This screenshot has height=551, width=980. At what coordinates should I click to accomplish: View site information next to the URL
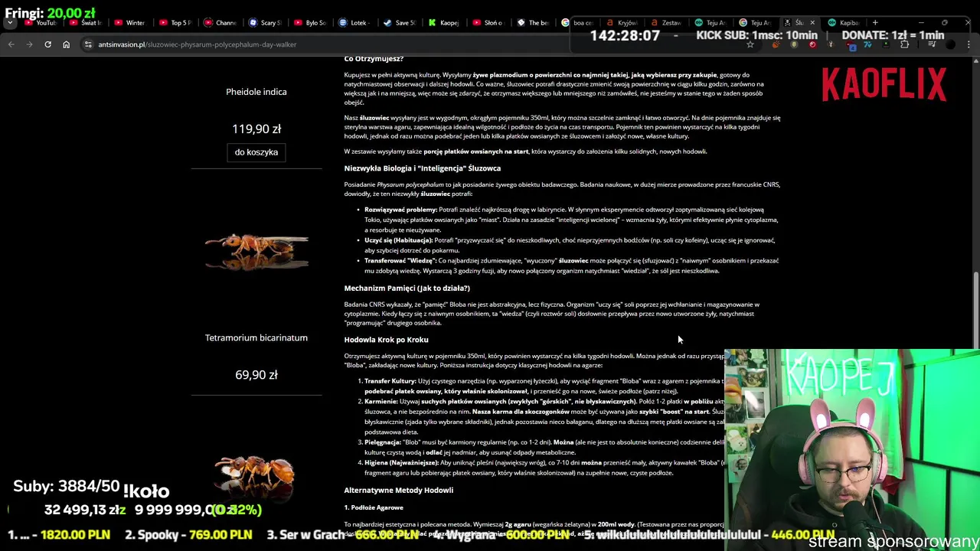(x=88, y=44)
